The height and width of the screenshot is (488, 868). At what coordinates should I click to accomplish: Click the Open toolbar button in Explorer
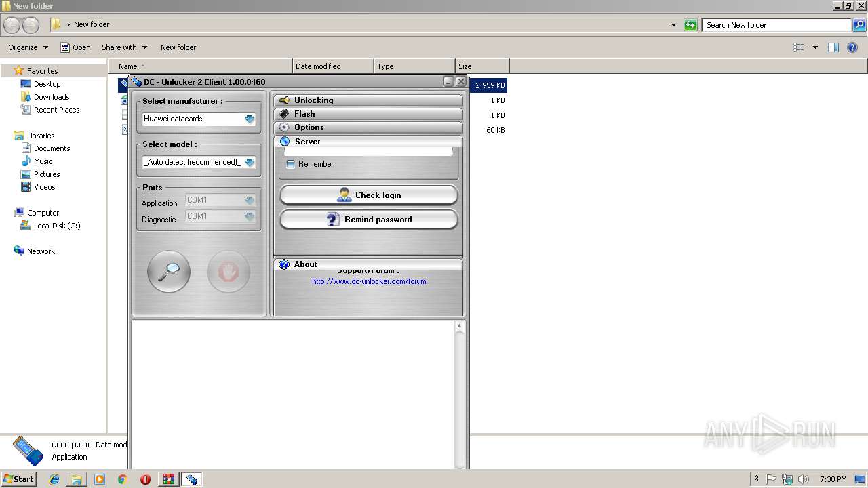click(75, 47)
